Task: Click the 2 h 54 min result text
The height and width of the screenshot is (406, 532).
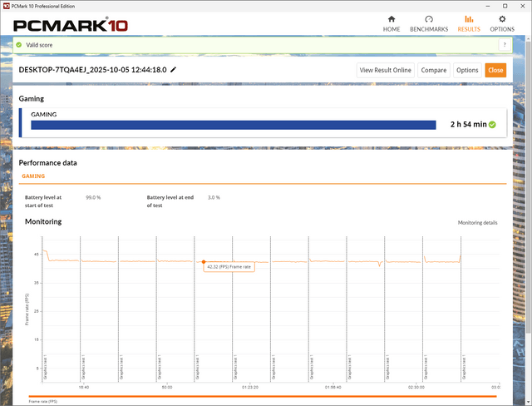Action: pyautogui.click(x=469, y=125)
